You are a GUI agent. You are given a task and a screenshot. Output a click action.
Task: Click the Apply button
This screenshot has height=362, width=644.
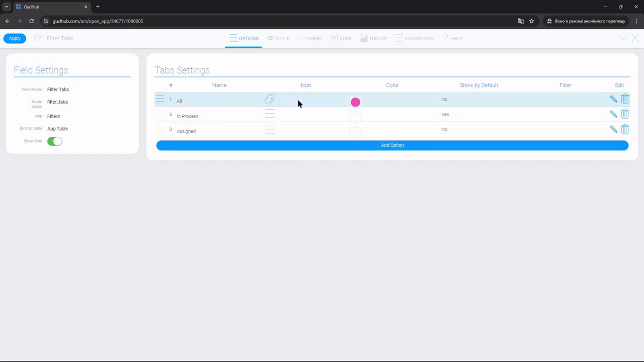pos(15,39)
